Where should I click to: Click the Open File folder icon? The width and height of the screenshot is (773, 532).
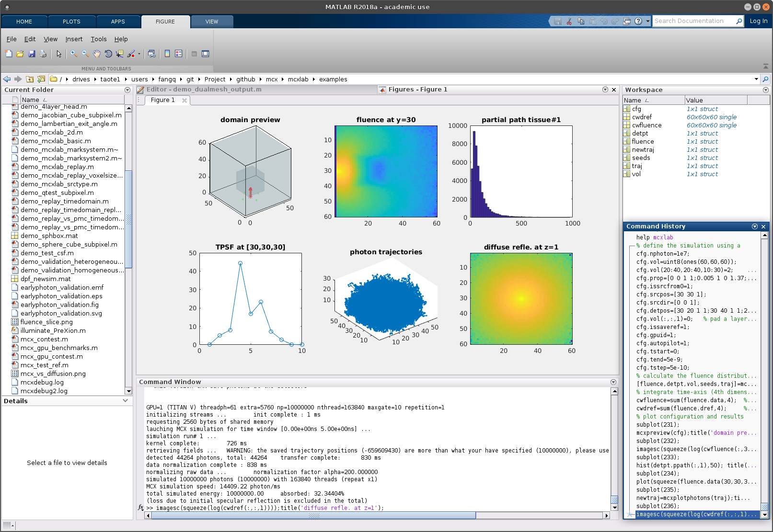20,54
